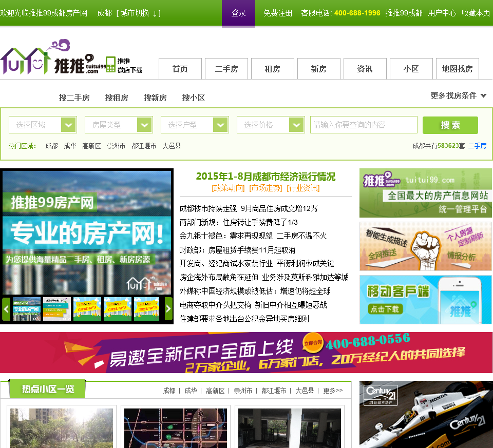
Task: Click the previous arrow on slideshow carousel
Action: (x=6, y=309)
